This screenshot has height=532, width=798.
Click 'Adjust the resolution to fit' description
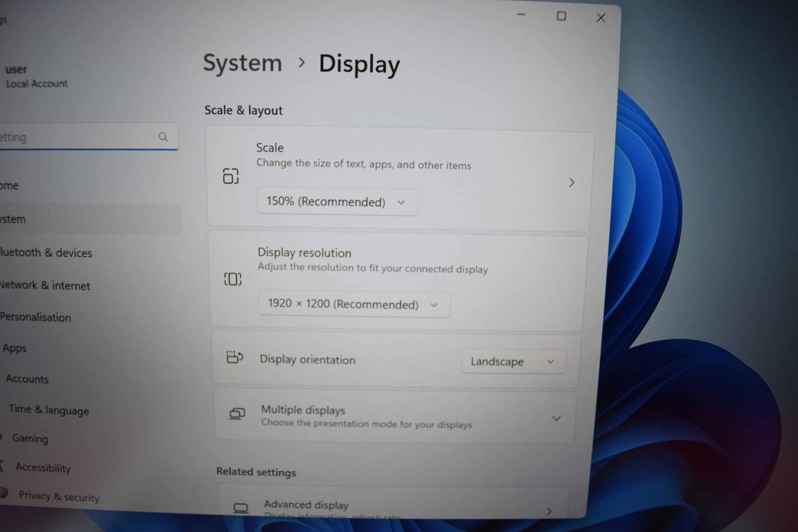373,268
